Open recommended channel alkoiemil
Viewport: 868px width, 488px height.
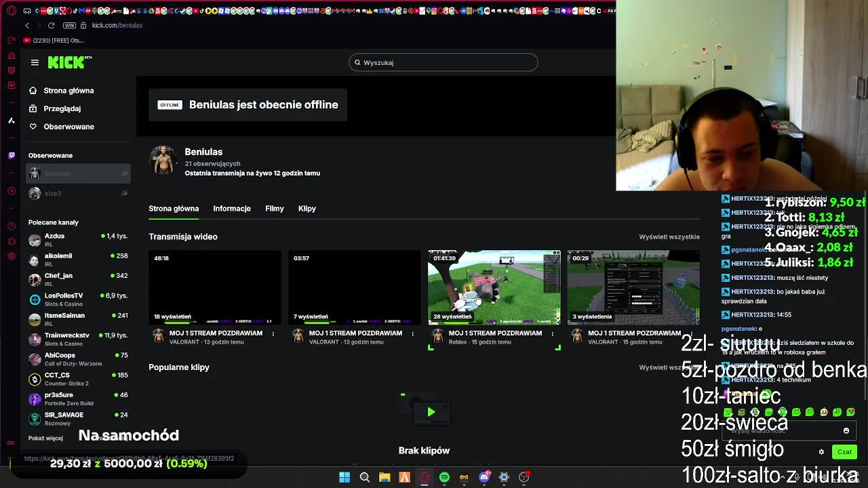78,260
